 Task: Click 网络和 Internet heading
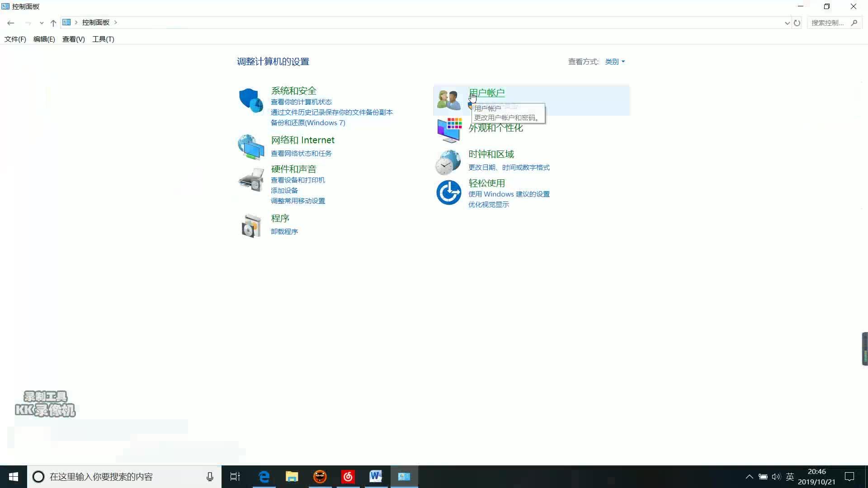[x=303, y=140]
